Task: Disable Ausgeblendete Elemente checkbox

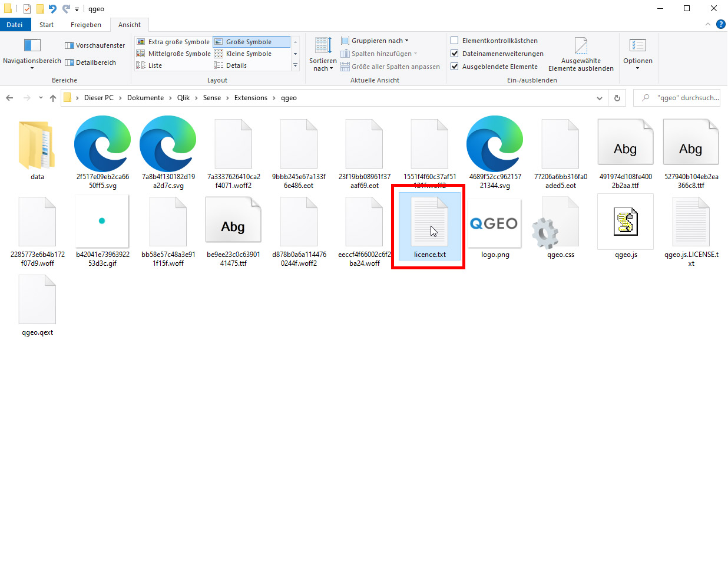Action: (x=455, y=67)
